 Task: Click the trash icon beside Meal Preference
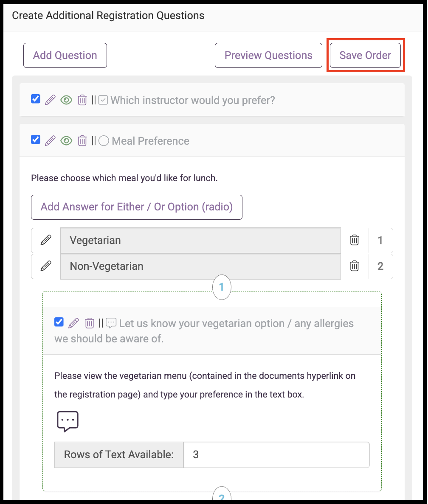point(82,141)
